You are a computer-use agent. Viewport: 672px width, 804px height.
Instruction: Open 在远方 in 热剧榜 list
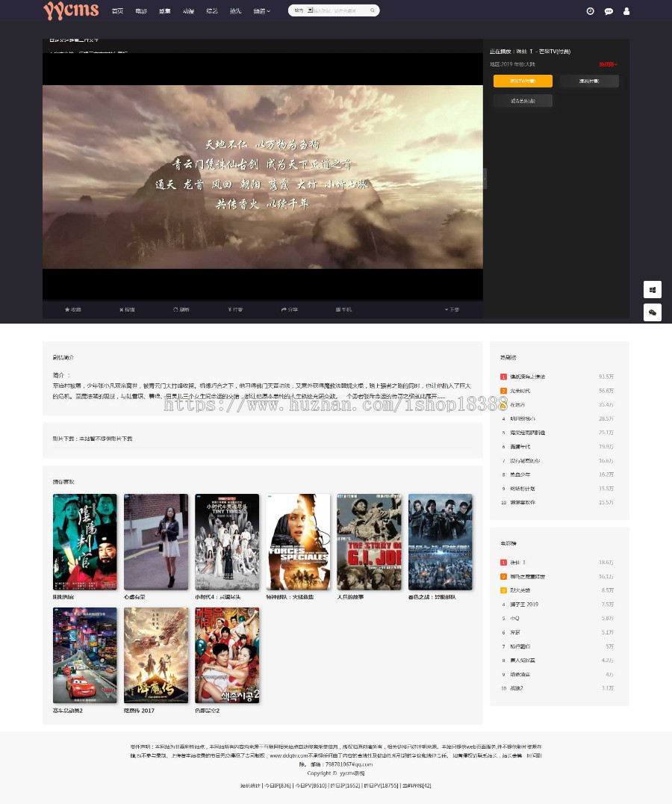[x=517, y=404]
